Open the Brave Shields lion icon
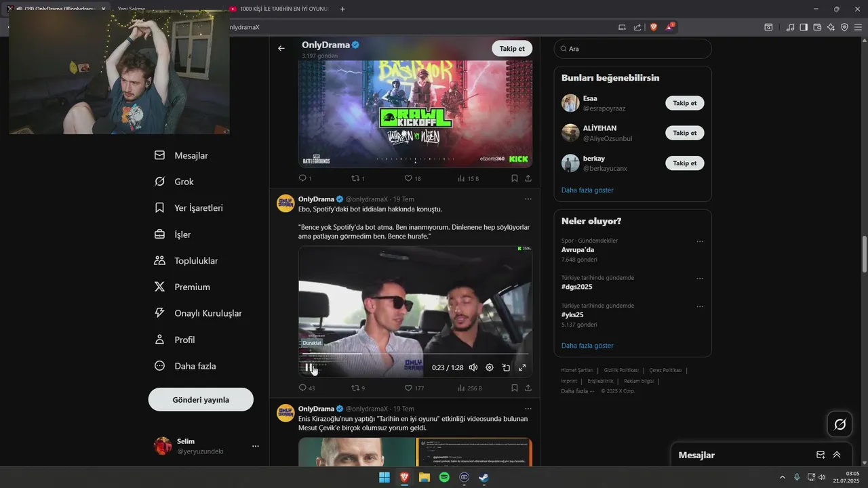 (x=654, y=27)
